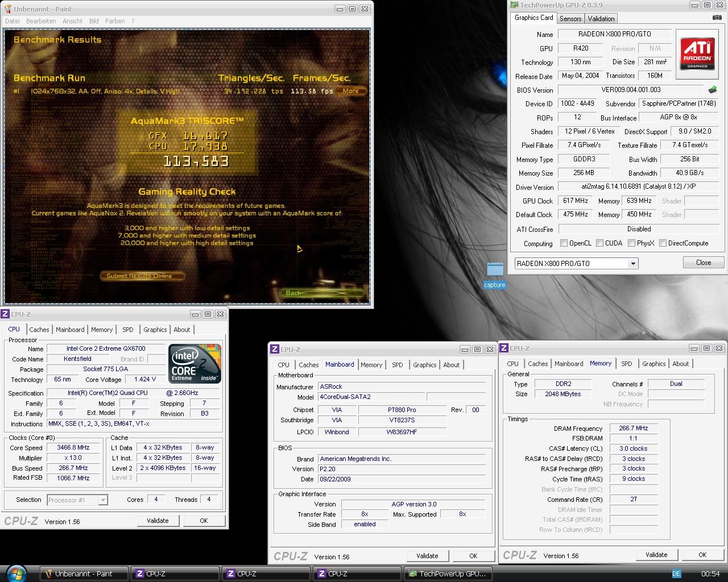Click the ATI Radeon logo in GPU-Z
Screen dimensions: 728x582
697,54
